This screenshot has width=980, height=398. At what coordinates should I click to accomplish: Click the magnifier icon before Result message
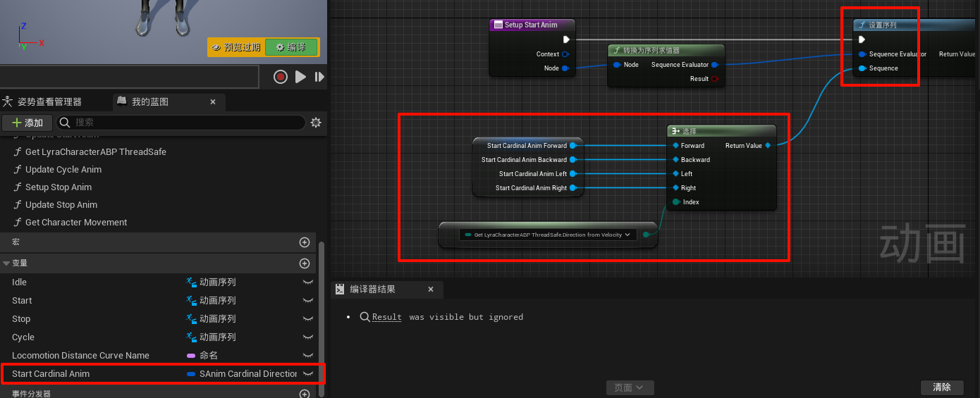click(365, 317)
